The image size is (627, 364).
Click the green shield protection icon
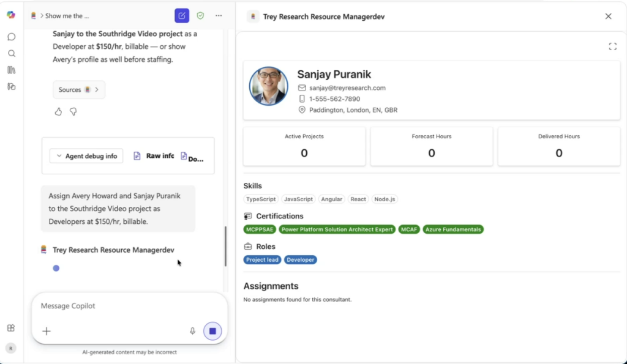(x=200, y=16)
